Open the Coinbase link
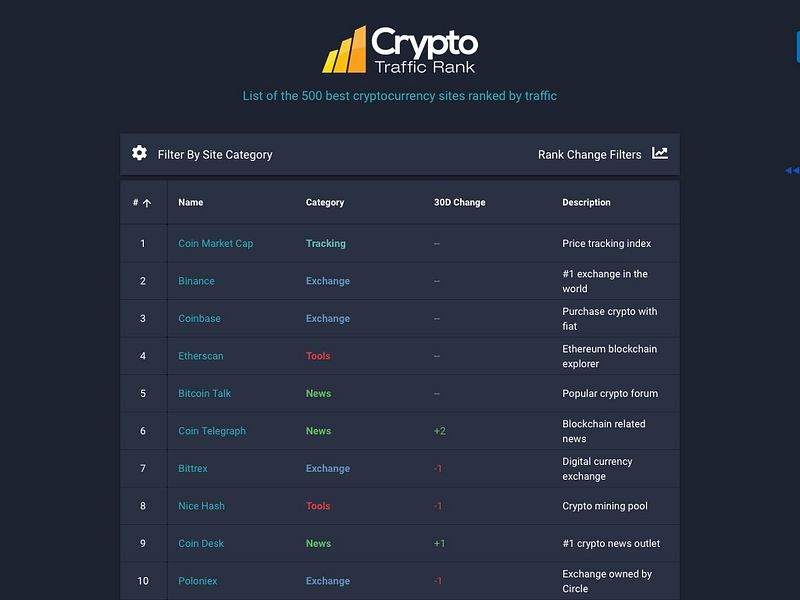Viewport: 800px width, 600px height. point(199,318)
